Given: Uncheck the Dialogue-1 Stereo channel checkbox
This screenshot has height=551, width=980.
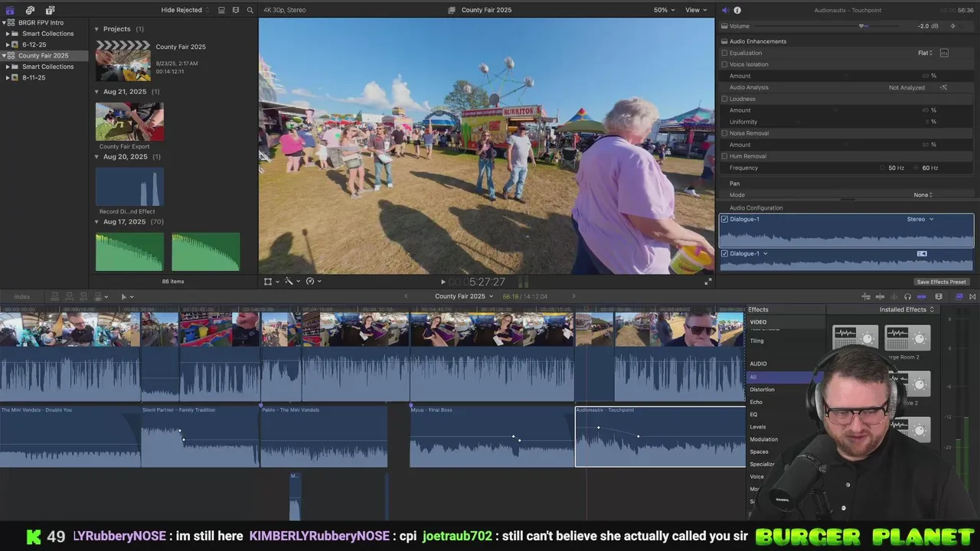Looking at the screenshot, I should tap(724, 220).
